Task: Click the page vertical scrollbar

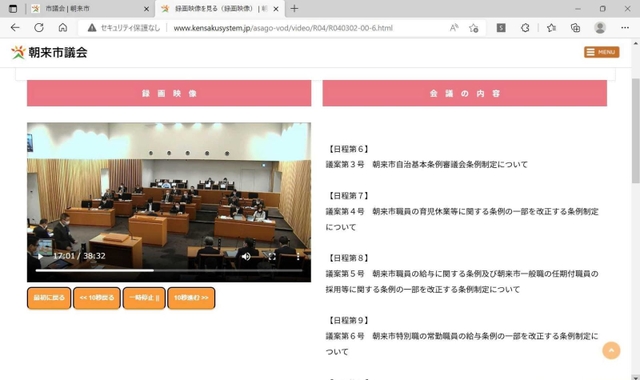Action: pyautogui.click(x=636, y=131)
